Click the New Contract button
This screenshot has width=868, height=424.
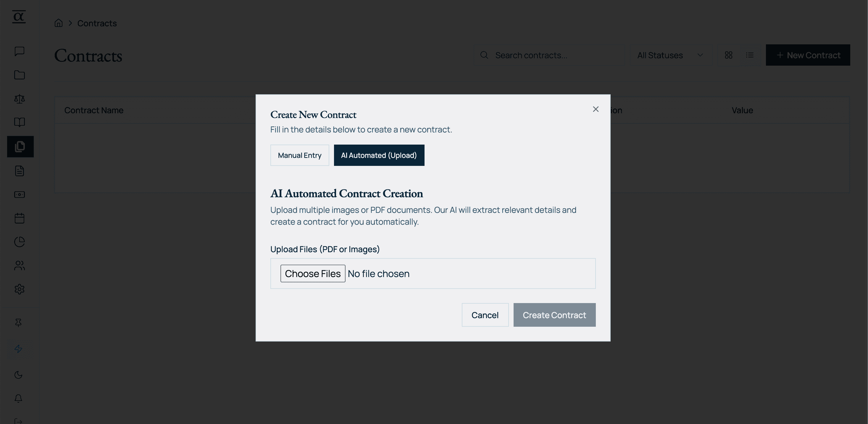click(x=808, y=55)
